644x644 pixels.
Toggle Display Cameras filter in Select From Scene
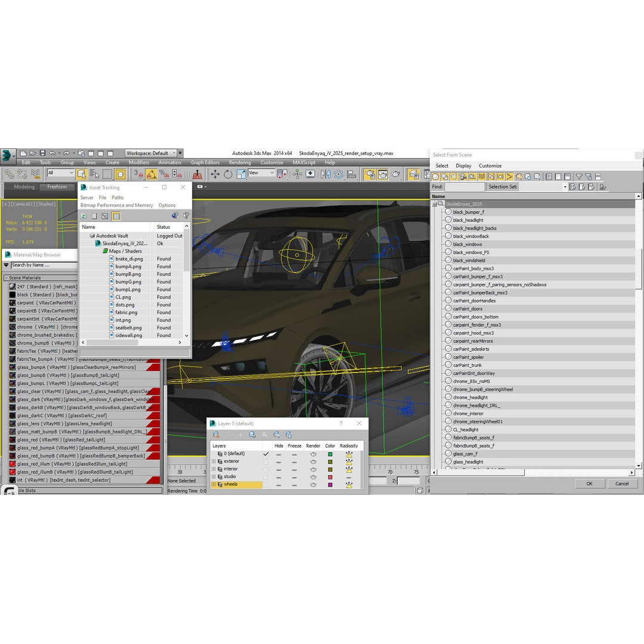(x=463, y=177)
